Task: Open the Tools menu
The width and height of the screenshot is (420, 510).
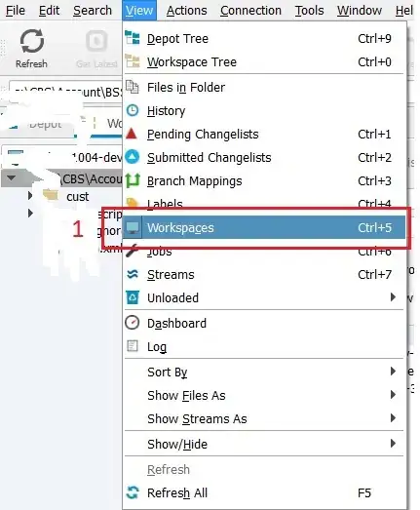Action: click(309, 11)
